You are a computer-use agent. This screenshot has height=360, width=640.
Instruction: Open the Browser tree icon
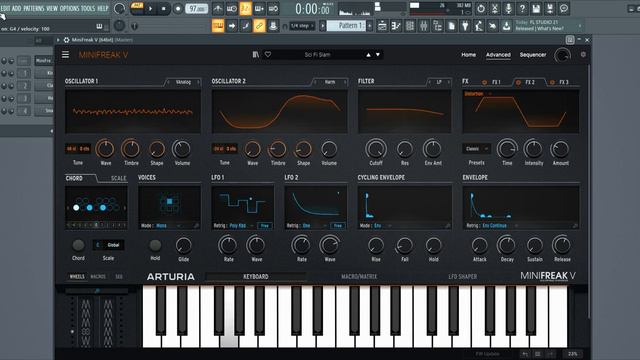click(438, 26)
